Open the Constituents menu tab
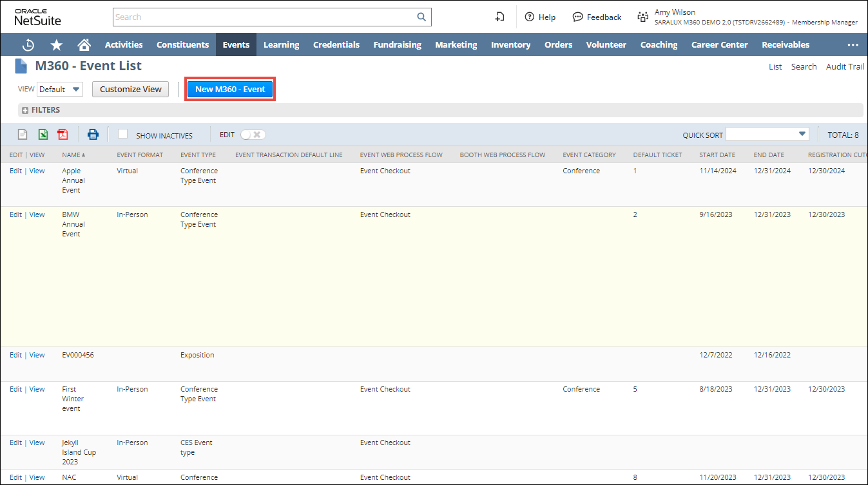 182,45
